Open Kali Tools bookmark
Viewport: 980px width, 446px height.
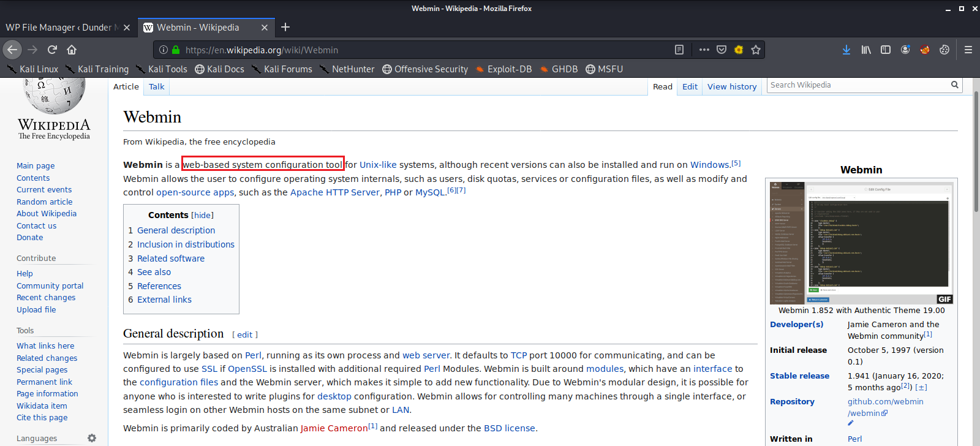[x=161, y=69]
